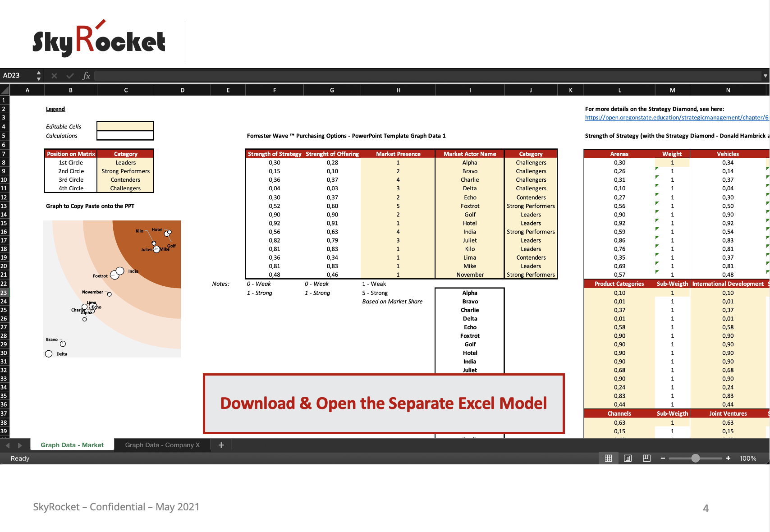770x532 pixels.
Task: Expand the formula bar dropdown arrow
Action: 765,76
